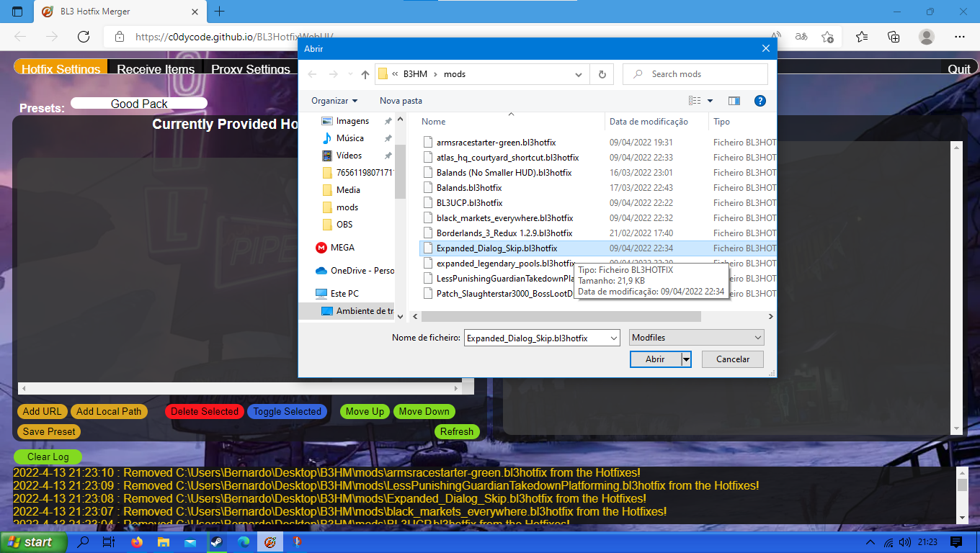
Task: Open Edge Favorites list icon
Action: tap(862, 37)
